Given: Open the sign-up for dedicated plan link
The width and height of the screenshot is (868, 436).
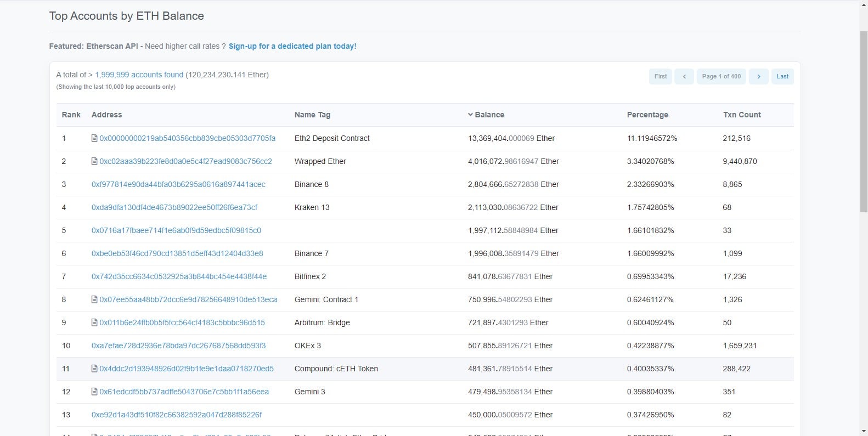Looking at the screenshot, I should click(x=292, y=46).
